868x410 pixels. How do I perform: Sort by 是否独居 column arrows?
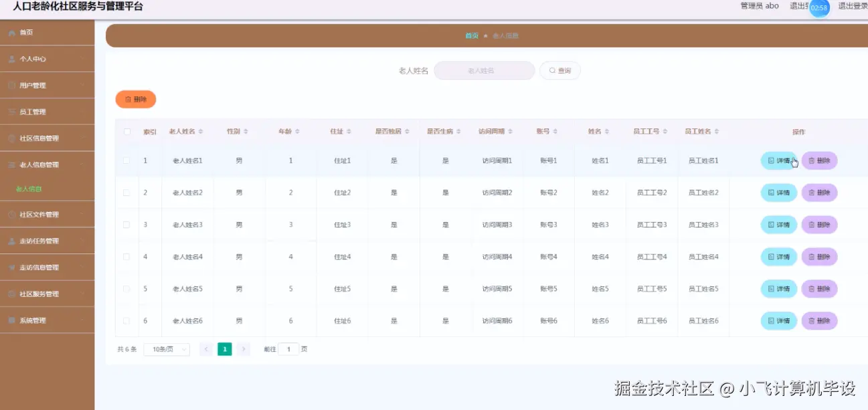407,132
